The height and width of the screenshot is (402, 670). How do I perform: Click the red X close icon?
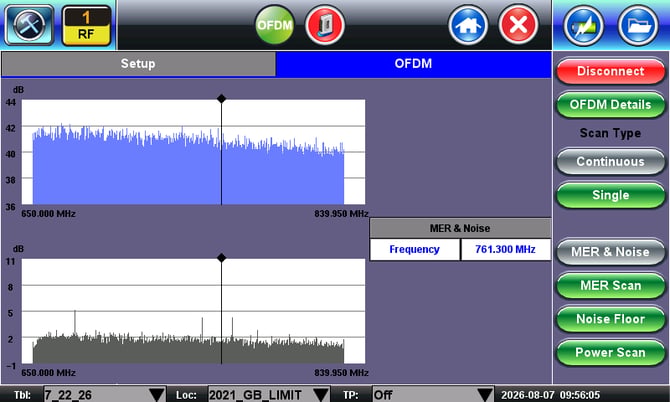pyautogui.click(x=518, y=25)
